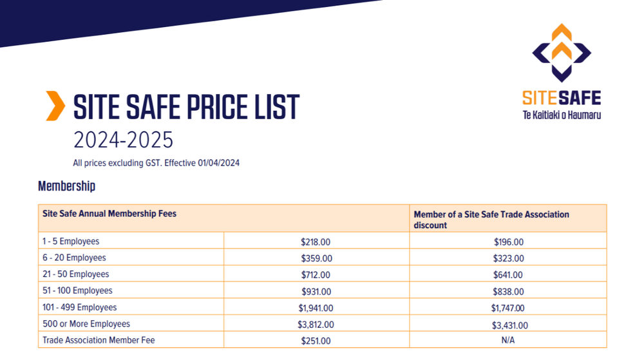Select the 21 - 50 Employees row label
Screen dimensions: 644x362
76,274
